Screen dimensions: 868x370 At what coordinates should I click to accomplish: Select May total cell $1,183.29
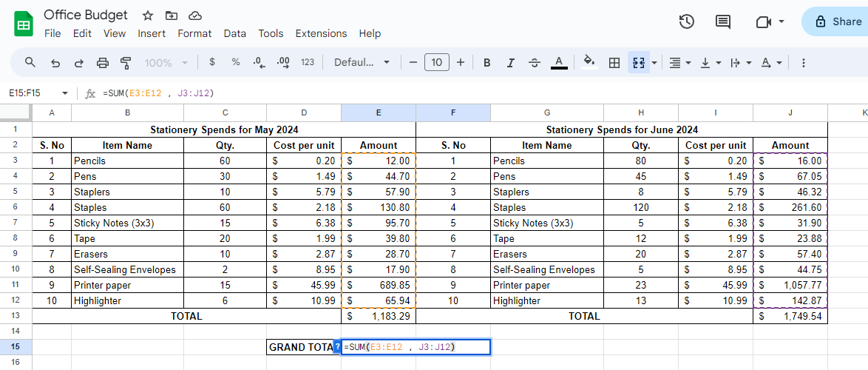coord(379,316)
